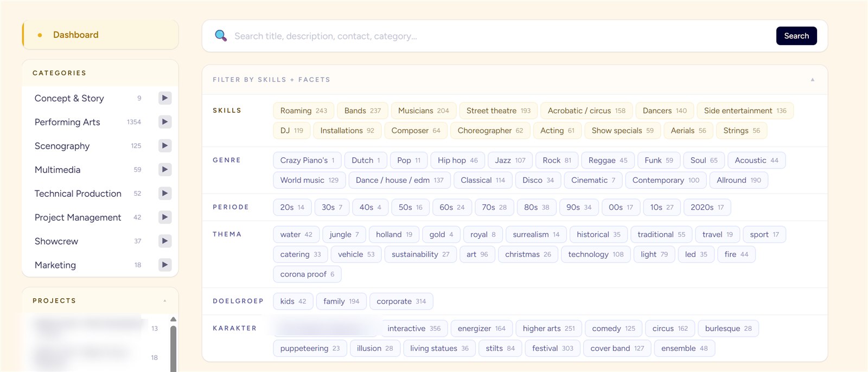868x372 pixels.
Task: Open the Showcrew category
Action: [x=56, y=241]
